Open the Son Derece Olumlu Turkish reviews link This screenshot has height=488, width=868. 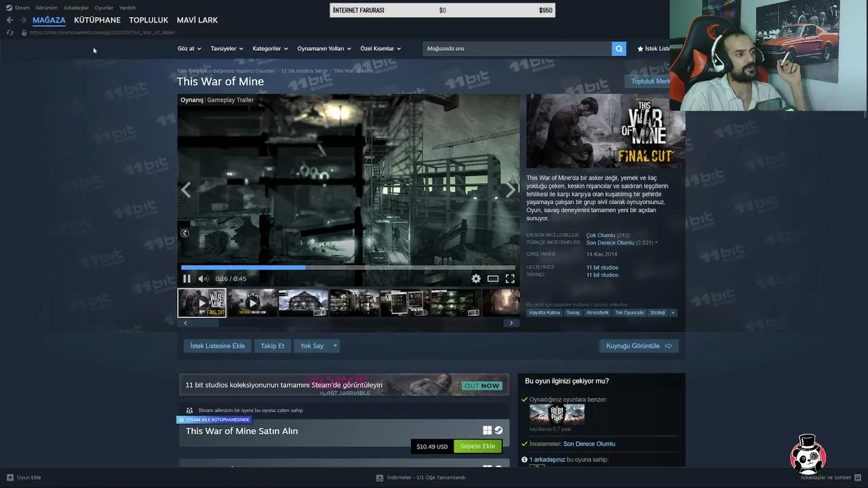click(610, 243)
